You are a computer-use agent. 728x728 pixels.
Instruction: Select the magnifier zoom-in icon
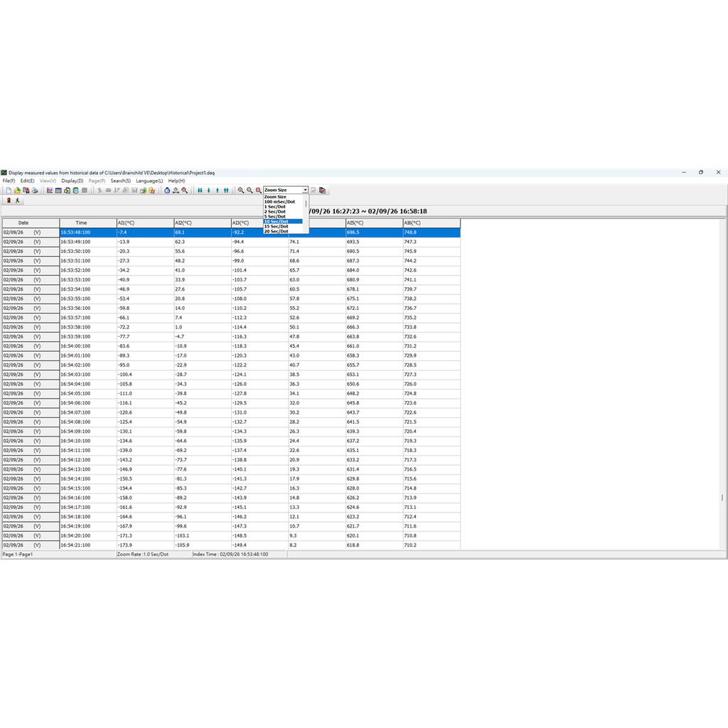(240, 190)
